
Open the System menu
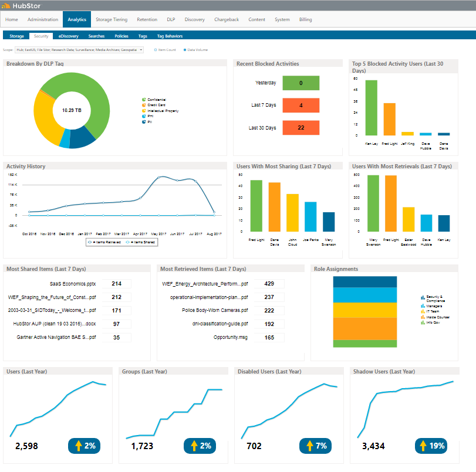282,19
